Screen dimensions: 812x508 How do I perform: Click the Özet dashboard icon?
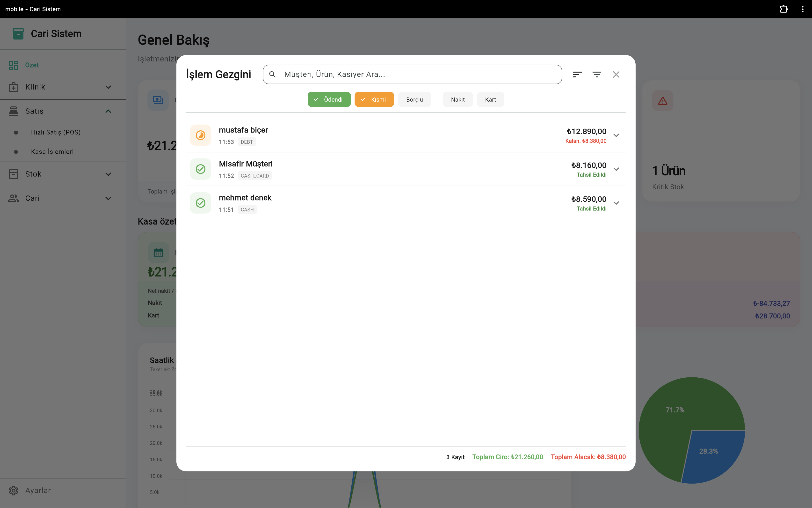[x=14, y=65]
